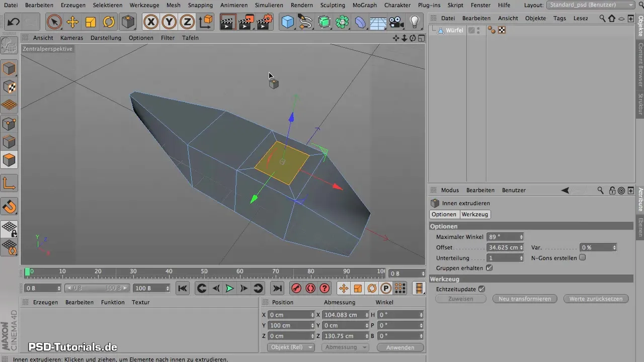Click Maximaler Winkel stepper arrows

click(x=521, y=237)
